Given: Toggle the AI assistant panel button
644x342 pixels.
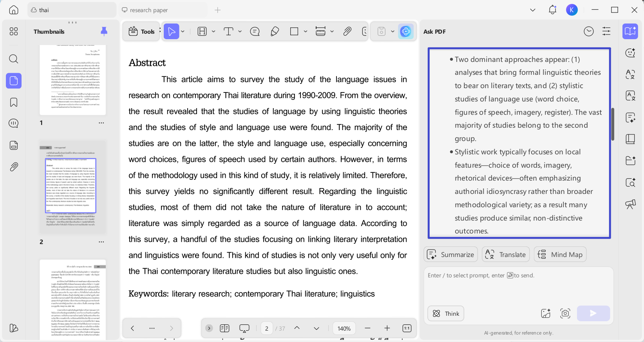Looking at the screenshot, I should click(x=406, y=31).
